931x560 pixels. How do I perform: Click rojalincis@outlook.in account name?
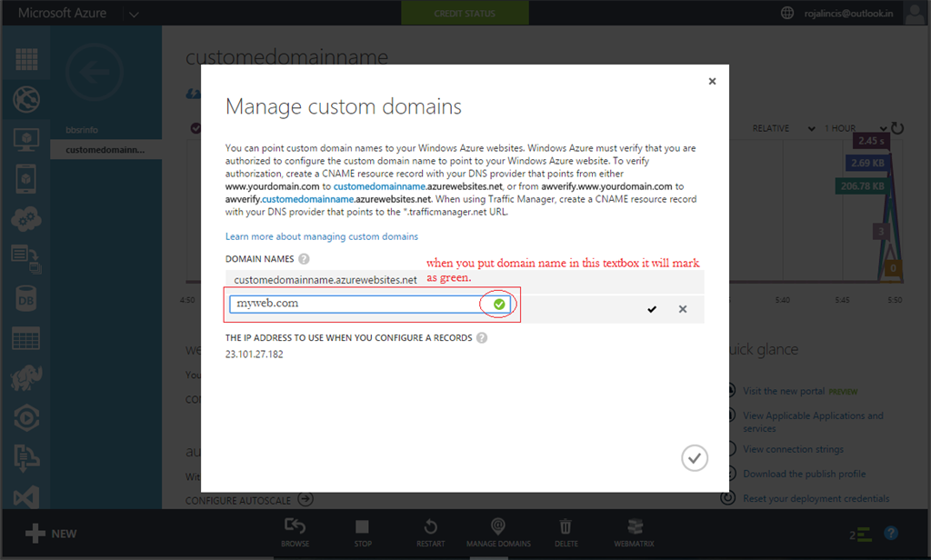coord(848,14)
